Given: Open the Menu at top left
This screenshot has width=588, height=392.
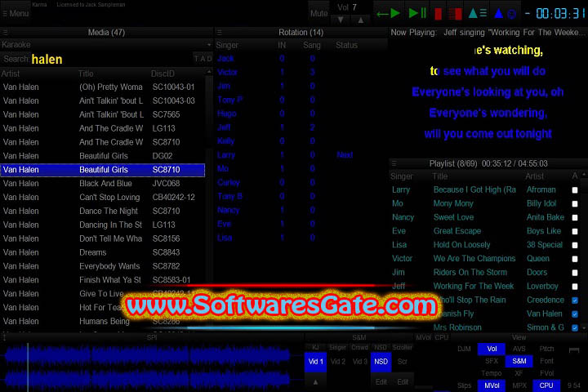Looking at the screenshot, I should click(x=16, y=14).
